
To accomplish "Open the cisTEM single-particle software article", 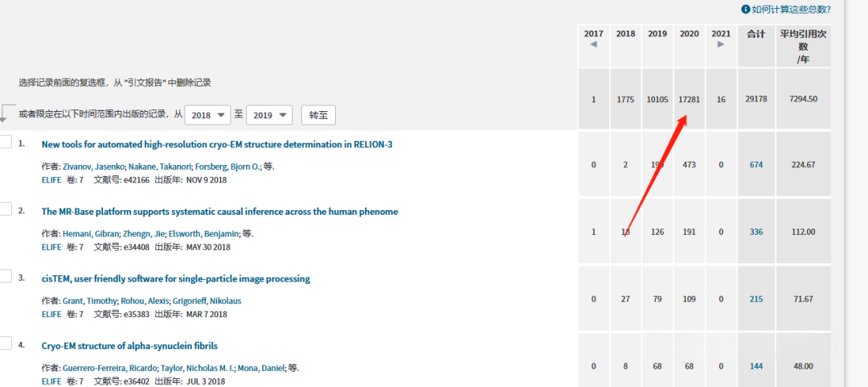I will (x=175, y=279).
